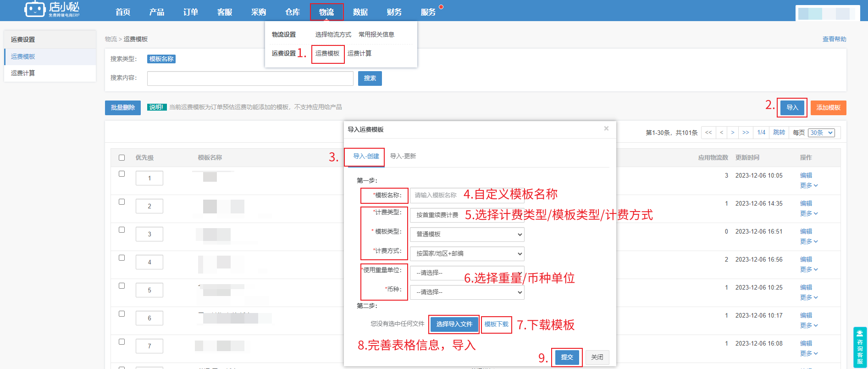Expand 更多 for the 2023-12-06 16:56 row
Viewport: 868px width, 369px height.
[x=809, y=269]
